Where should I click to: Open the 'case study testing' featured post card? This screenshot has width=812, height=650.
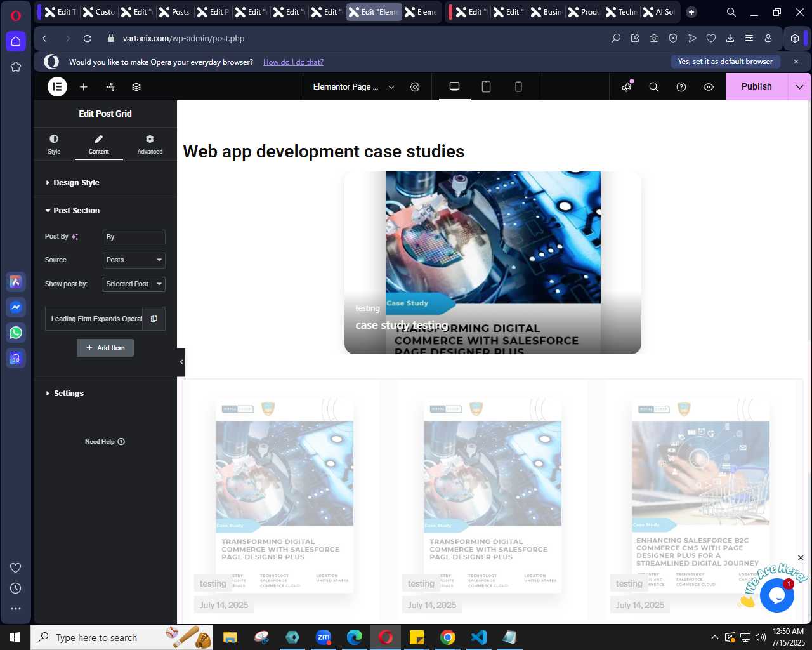pos(492,263)
